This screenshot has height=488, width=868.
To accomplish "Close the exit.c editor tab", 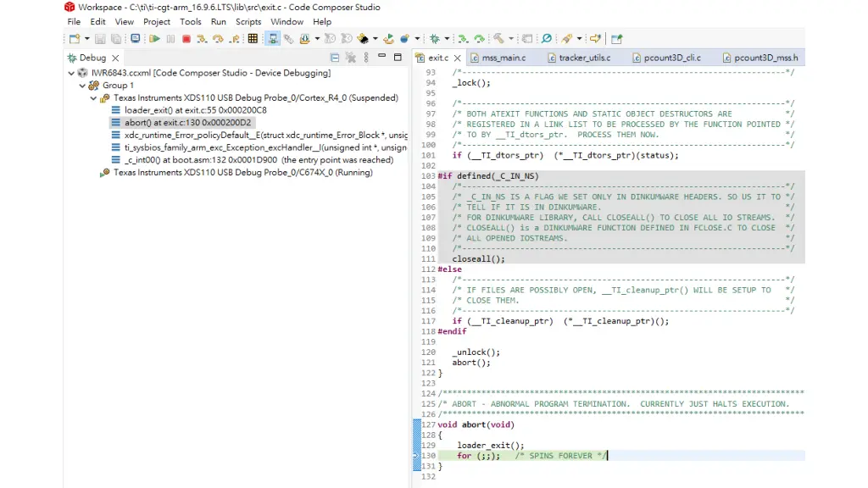I will click(x=457, y=58).
